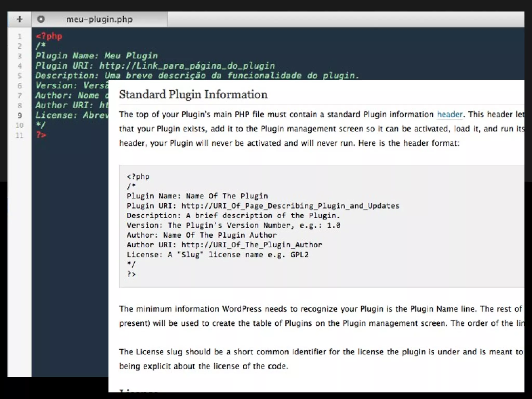Click the closing ?> tag in editor

coord(41,135)
